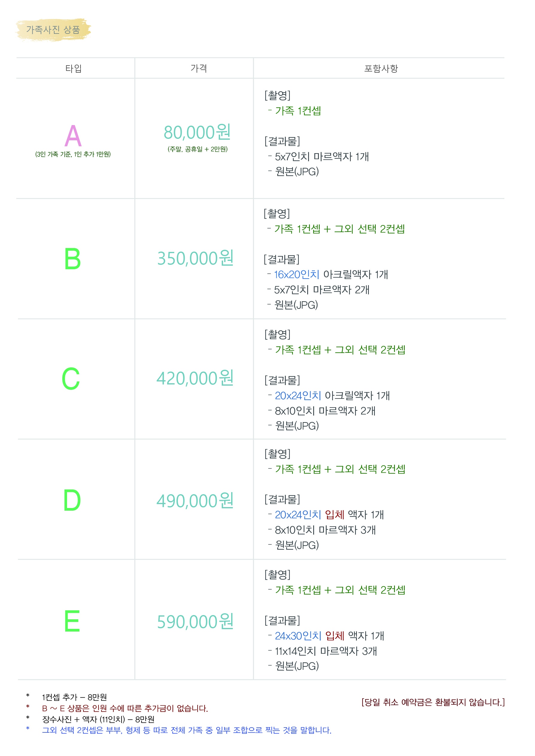
Task: Click the 가족사진 상품 title banner
Action: tap(53, 30)
